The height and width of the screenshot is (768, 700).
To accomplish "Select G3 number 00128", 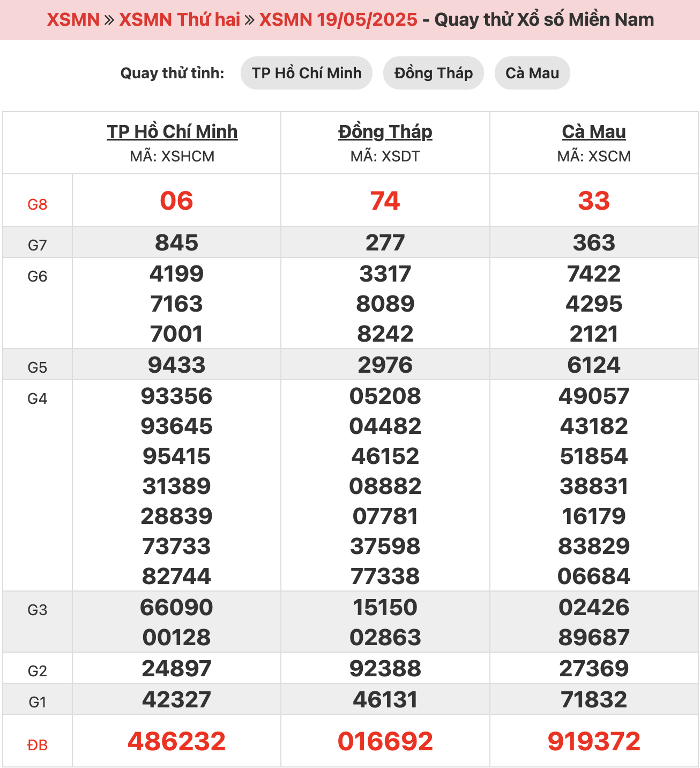I will pos(176,638).
